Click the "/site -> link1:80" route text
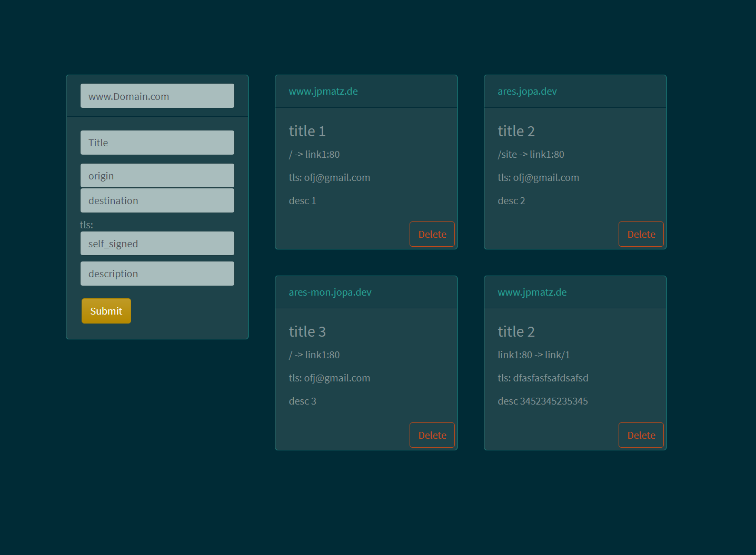The image size is (756, 555). click(531, 155)
